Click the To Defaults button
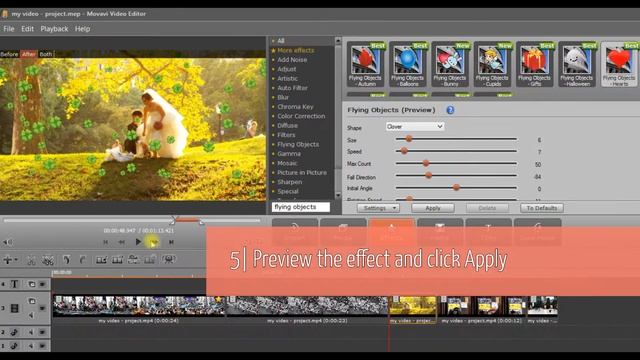 pos(542,208)
